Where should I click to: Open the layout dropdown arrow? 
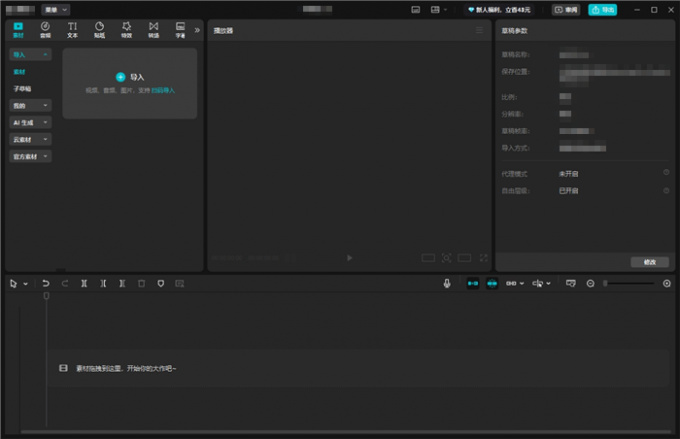pyautogui.click(x=445, y=10)
